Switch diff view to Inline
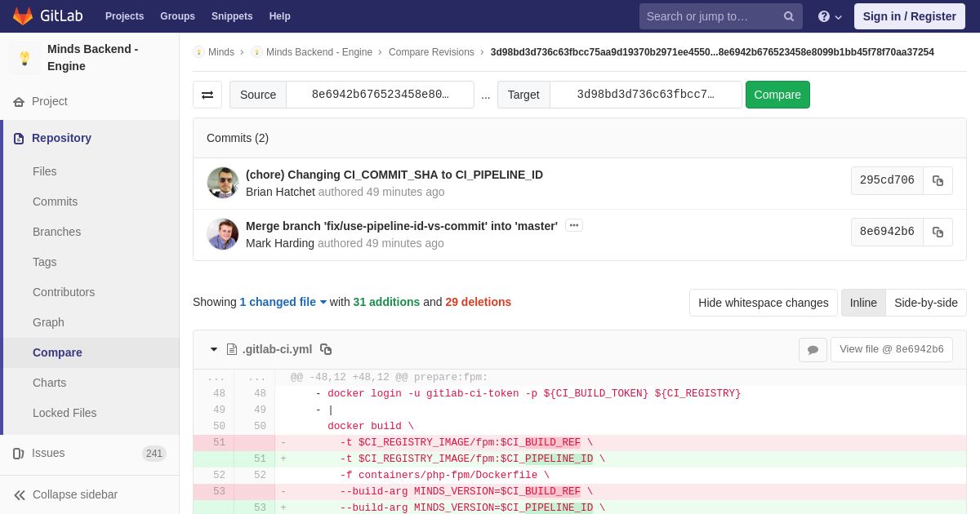This screenshot has height=514, width=980. tap(863, 303)
